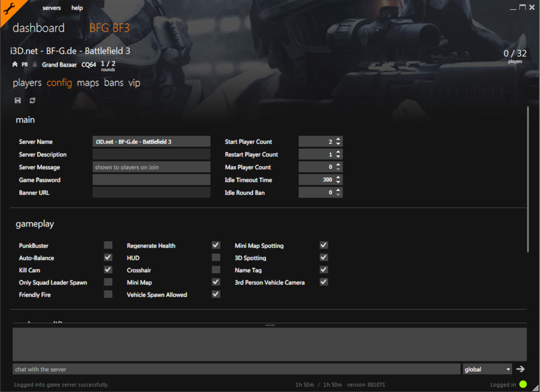Open the bans tab
This screenshot has width=540, height=392.
click(x=114, y=83)
